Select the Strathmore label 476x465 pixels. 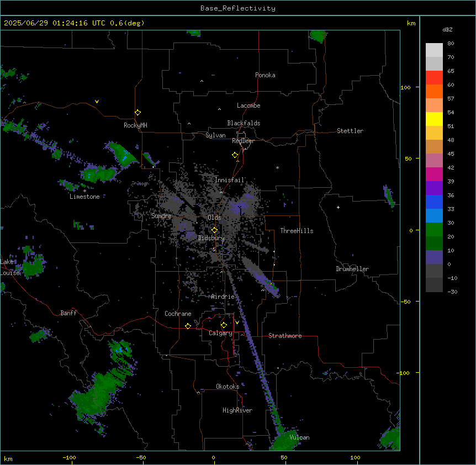point(285,336)
